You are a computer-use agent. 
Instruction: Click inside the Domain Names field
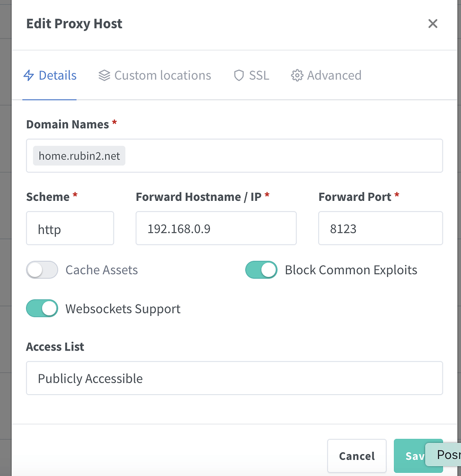click(279, 156)
